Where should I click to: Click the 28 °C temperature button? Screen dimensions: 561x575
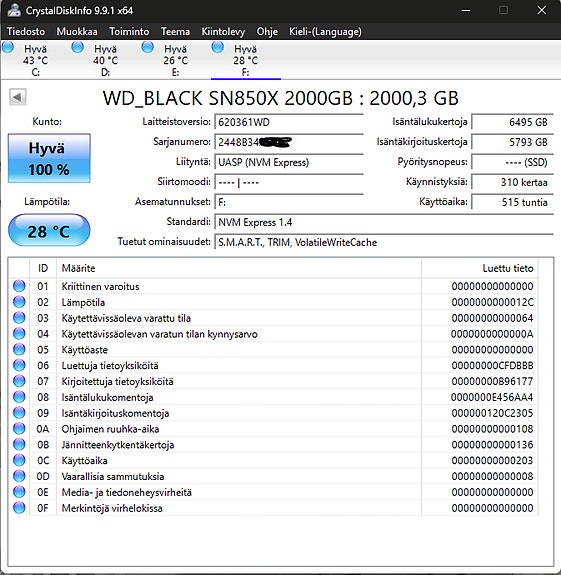[x=49, y=230]
